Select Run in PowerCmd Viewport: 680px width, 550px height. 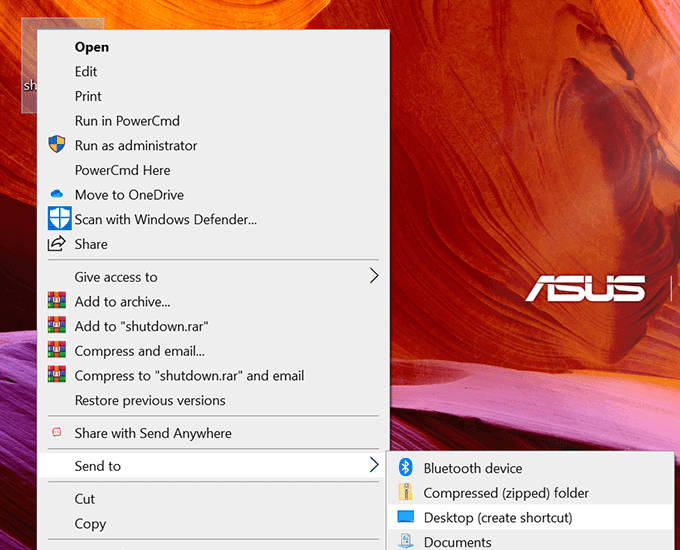click(x=213, y=121)
